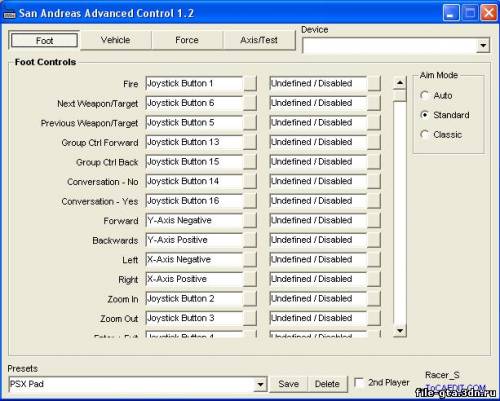The height and width of the screenshot is (401, 500).
Task: Delete the selected preset
Action: click(327, 384)
